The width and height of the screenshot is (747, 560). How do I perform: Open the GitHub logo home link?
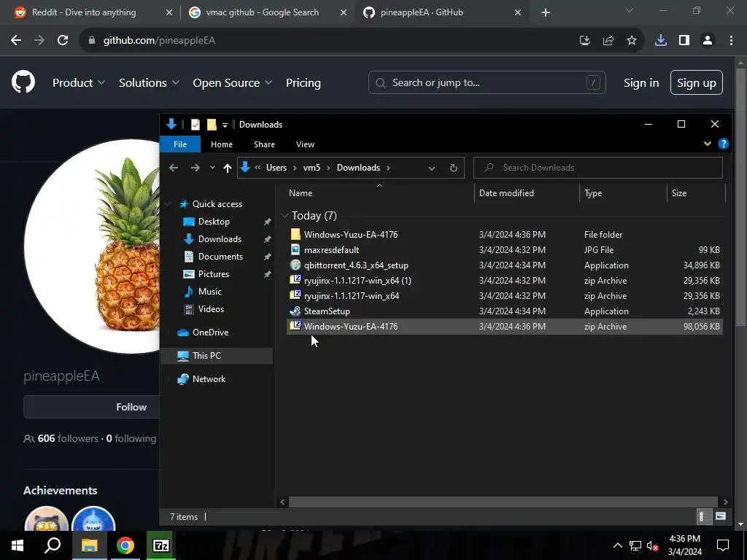(23, 82)
